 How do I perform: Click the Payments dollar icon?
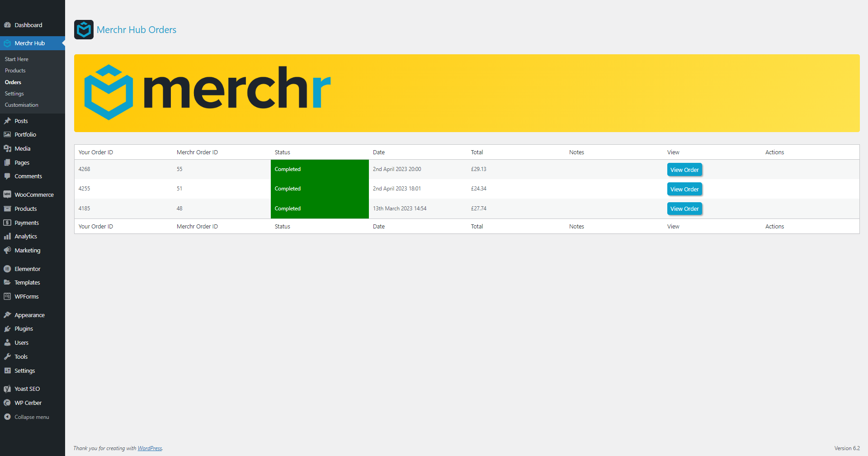pyautogui.click(x=7, y=223)
